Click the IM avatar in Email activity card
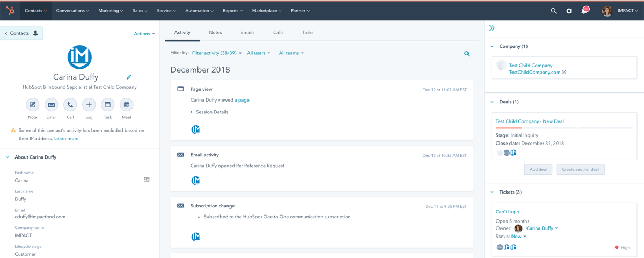 point(195,181)
